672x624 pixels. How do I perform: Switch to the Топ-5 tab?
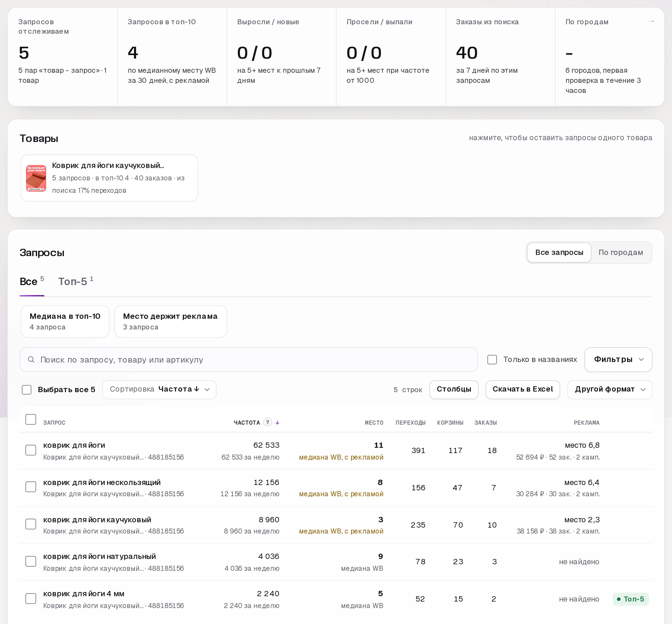(x=76, y=281)
